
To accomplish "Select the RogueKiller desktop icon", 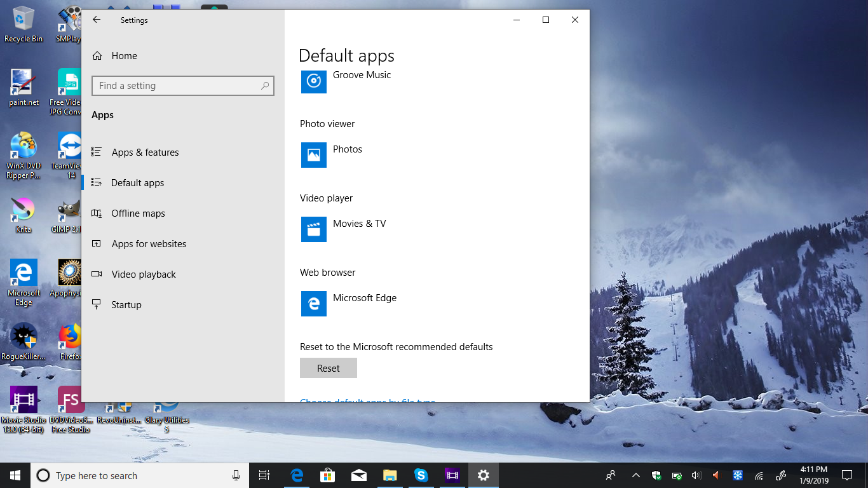I will point(24,342).
